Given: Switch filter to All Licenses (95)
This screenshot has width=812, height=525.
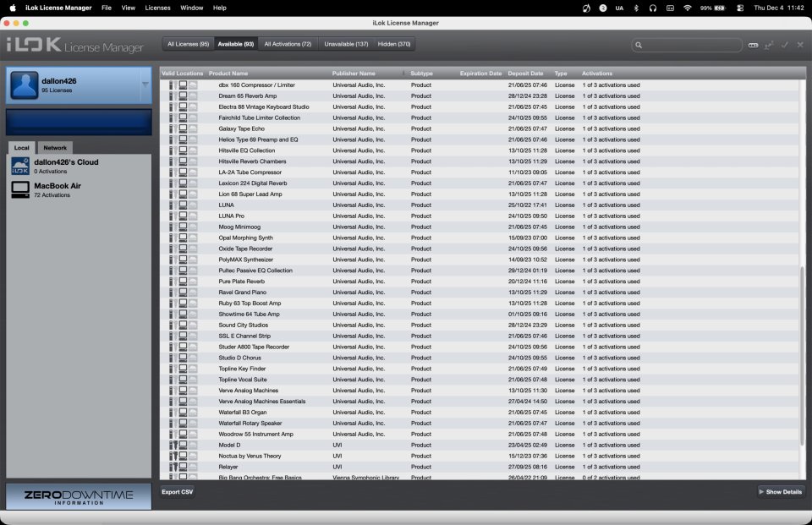Looking at the screenshot, I should point(188,44).
